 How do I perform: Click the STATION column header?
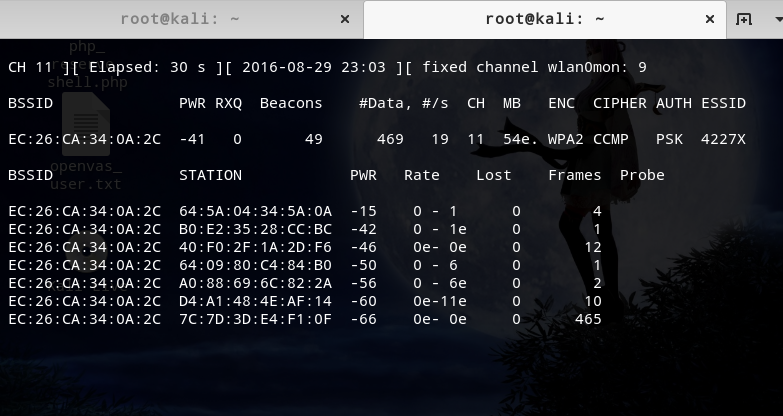210,175
